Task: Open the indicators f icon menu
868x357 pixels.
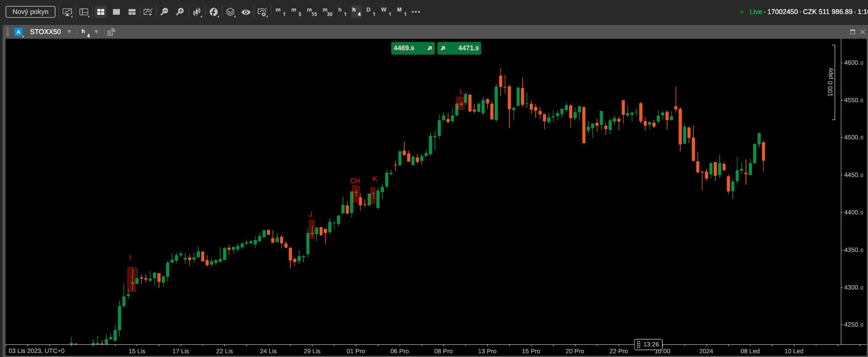Action: coord(214,12)
